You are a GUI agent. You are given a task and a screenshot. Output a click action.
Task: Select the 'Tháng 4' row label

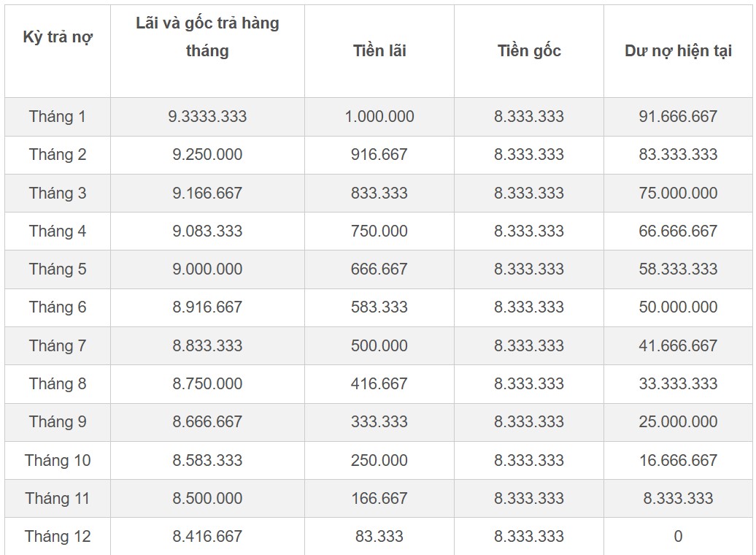point(58,231)
